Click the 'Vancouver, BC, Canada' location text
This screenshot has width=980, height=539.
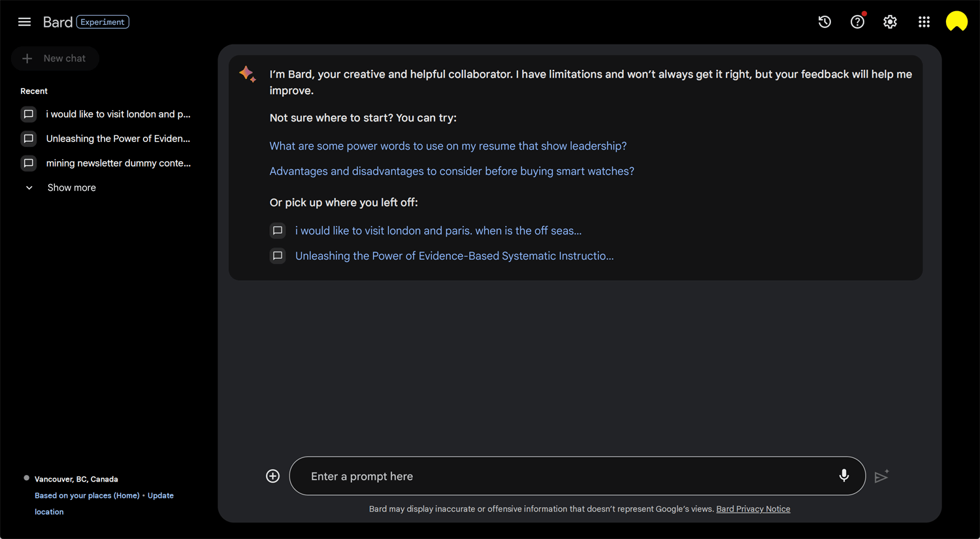pos(76,480)
